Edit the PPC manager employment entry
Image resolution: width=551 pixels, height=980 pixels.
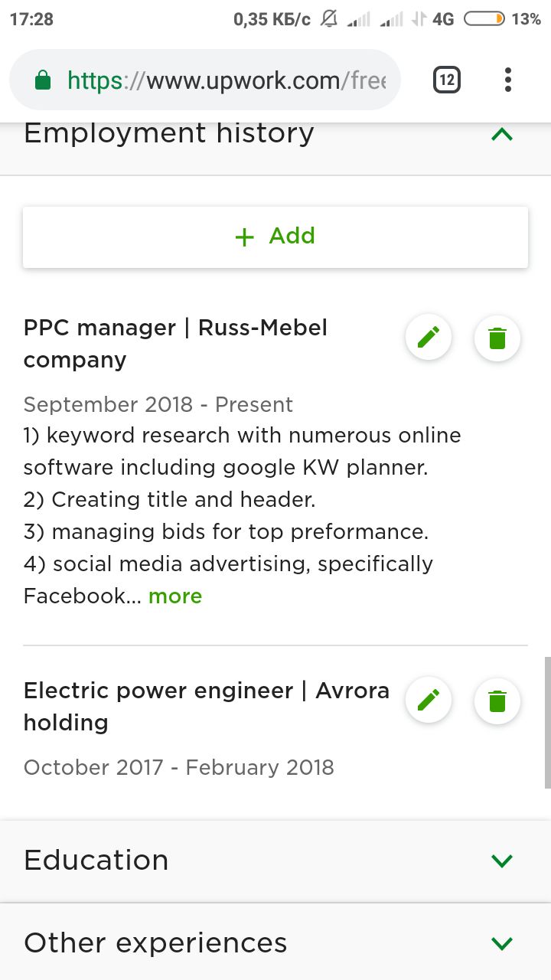coord(429,337)
